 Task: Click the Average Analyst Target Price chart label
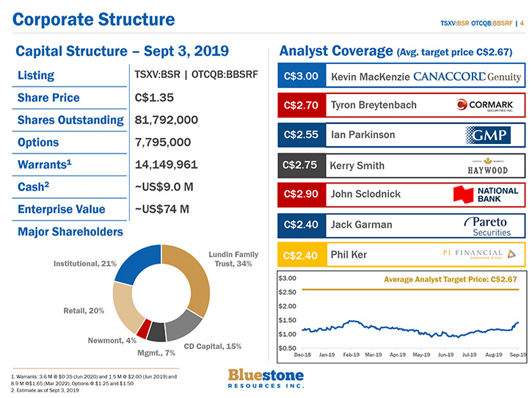point(451,280)
